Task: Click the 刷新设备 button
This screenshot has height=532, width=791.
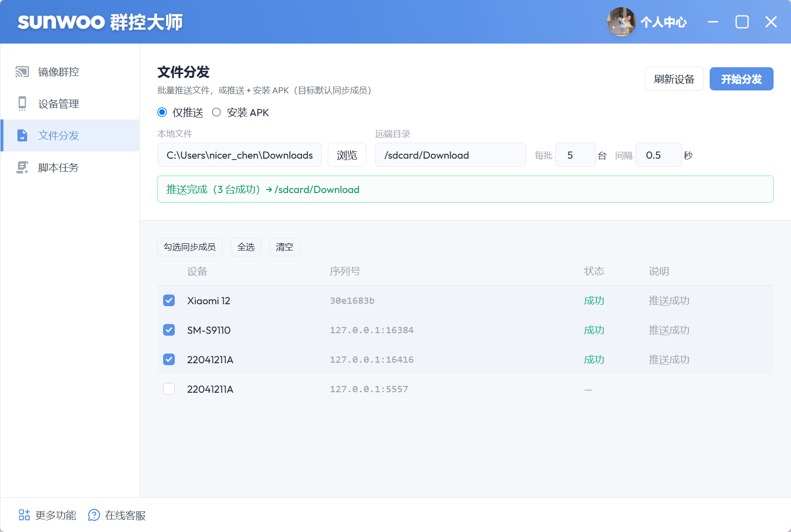Action: point(674,79)
